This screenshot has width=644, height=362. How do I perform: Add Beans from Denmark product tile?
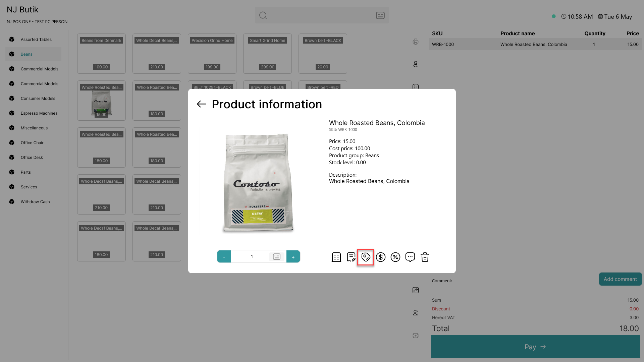pyautogui.click(x=101, y=54)
